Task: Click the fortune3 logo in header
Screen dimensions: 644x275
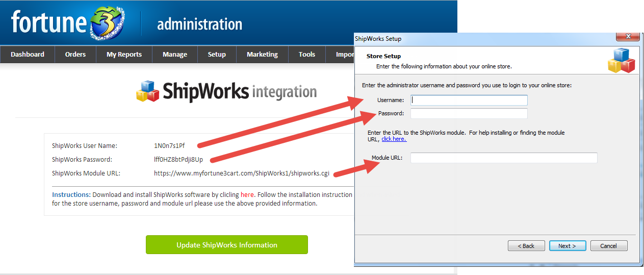Action: click(68, 22)
